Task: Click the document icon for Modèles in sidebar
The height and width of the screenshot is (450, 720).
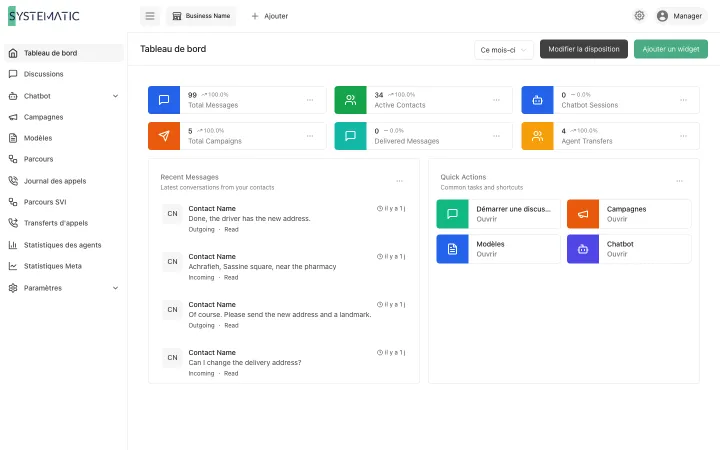Action: point(13,138)
